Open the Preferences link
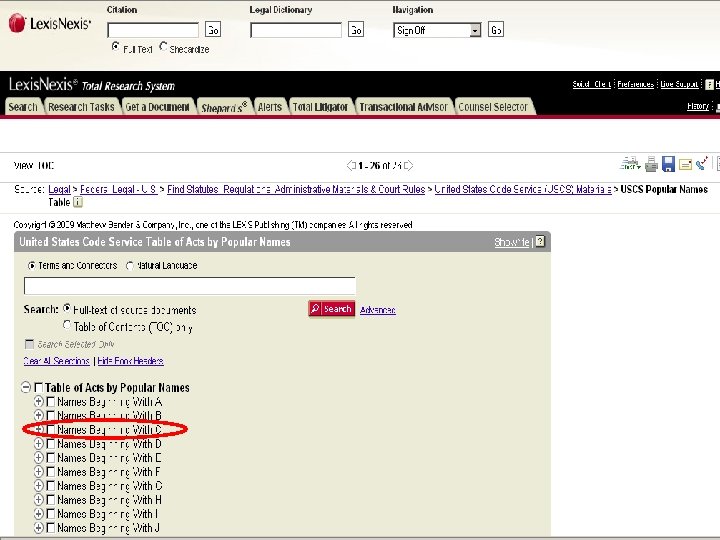Screen dimensions: 720x540 pos(636,84)
